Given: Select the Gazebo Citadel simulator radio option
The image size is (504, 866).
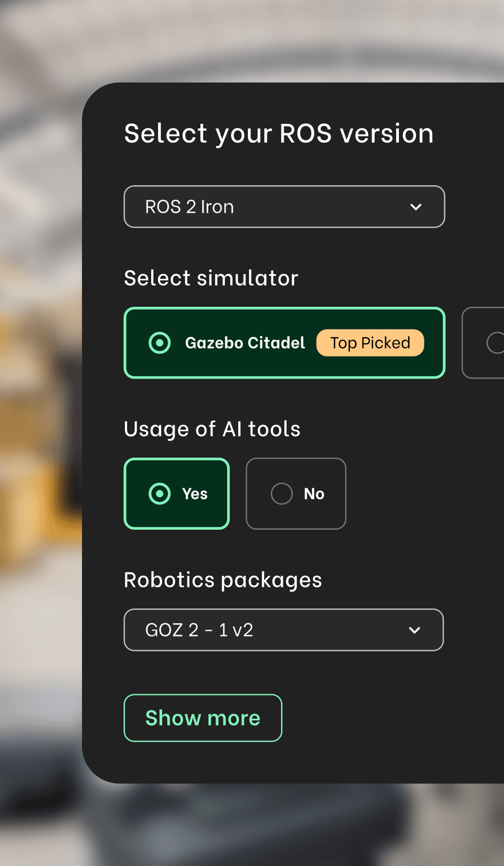Looking at the screenshot, I should click(284, 343).
